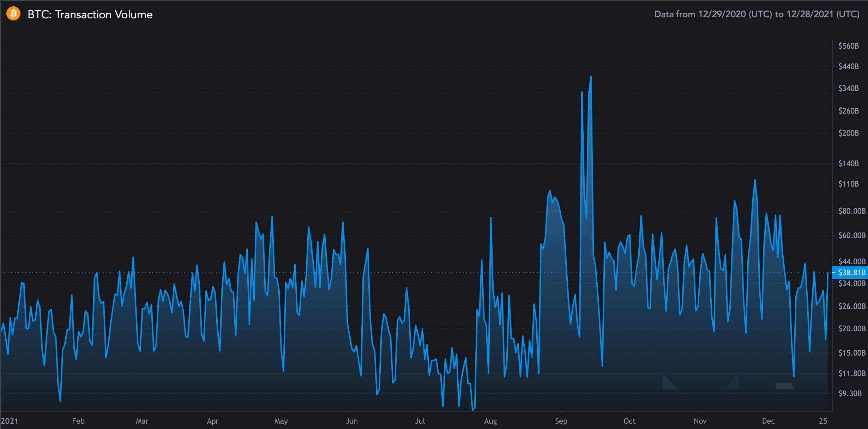Click the Sep marker on the time axis
The width and height of the screenshot is (868, 429).
coord(561,421)
